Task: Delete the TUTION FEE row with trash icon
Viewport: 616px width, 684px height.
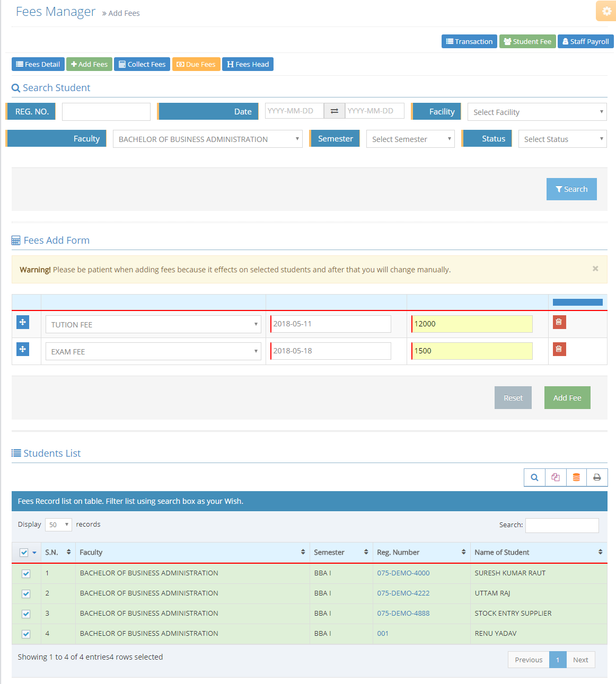Action: point(559,322)
